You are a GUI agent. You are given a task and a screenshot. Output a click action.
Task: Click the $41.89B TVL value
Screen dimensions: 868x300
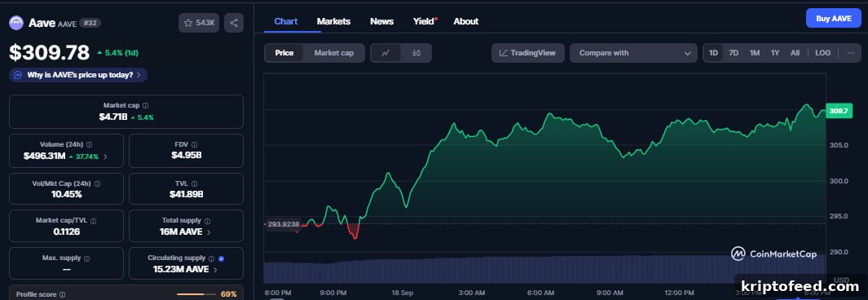[186, 194]
